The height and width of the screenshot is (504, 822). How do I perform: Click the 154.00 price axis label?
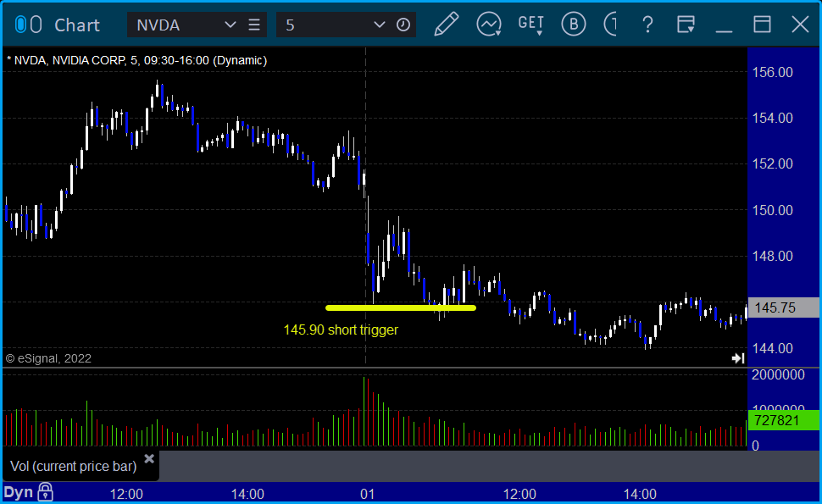pyautogui.click(x=772, y=119)
